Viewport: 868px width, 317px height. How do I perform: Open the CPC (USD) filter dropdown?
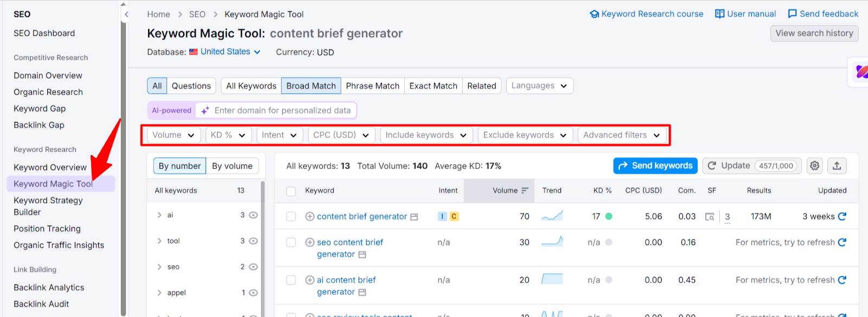click(x=341, y=135)
